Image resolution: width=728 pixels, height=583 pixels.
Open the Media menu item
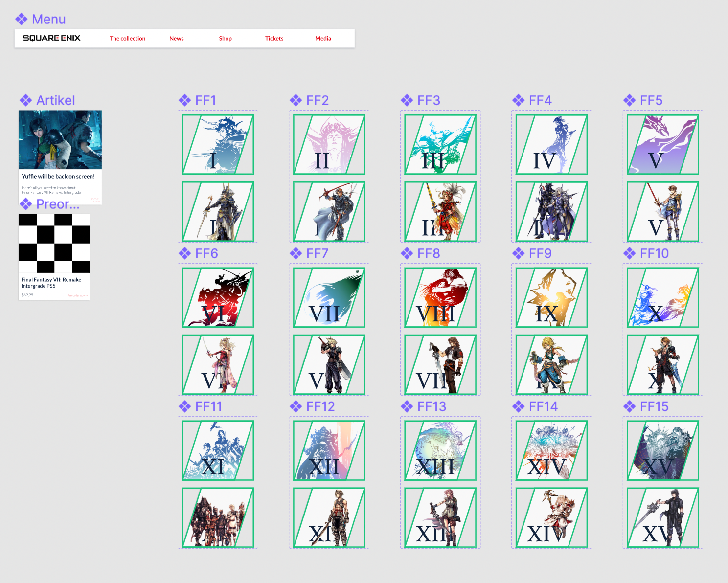[x=323, y=38]
